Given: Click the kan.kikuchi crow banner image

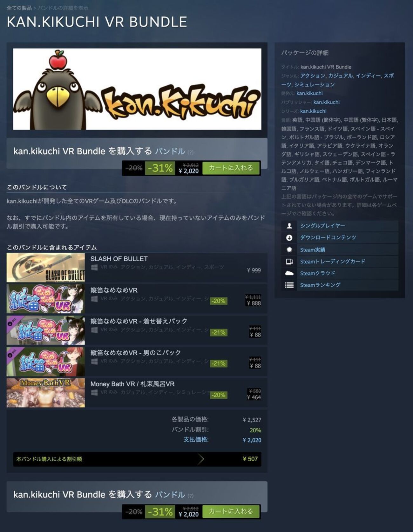Looking at the screenshot, I should [137, 89].
